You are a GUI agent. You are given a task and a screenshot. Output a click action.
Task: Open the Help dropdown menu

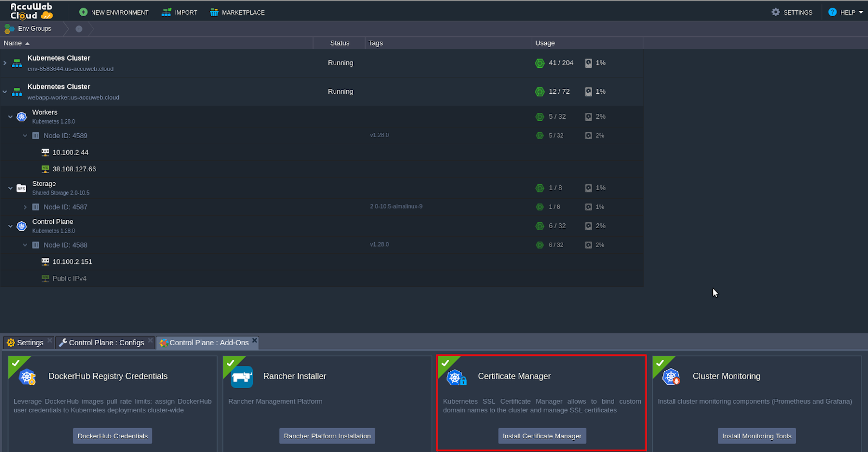pyautogui.click(x=846, y=12)
